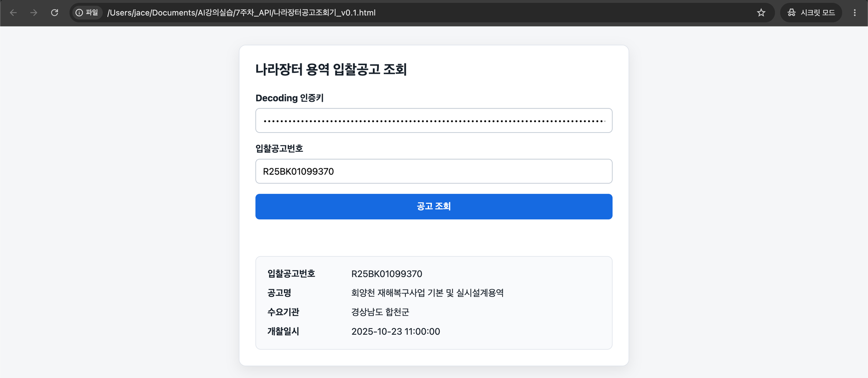
Task: Go forward using the browser forward arrow
Action: [34, 13]
